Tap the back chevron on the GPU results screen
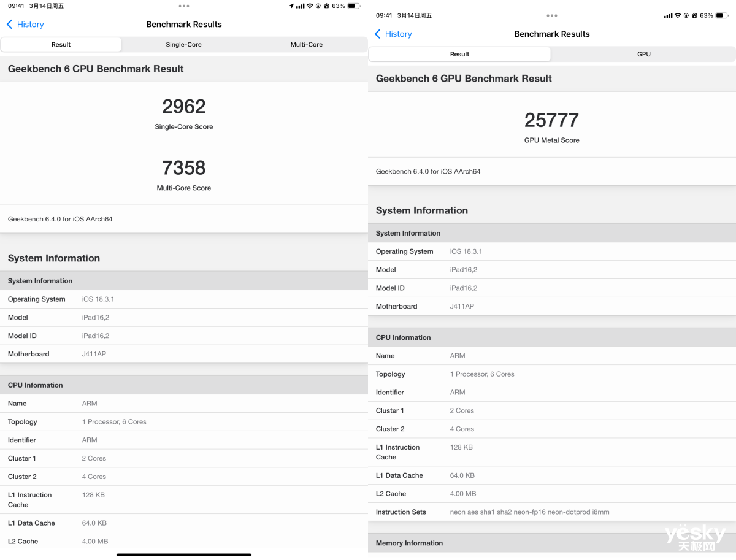The height and width of the screenshot is (560, 736). 377,34
